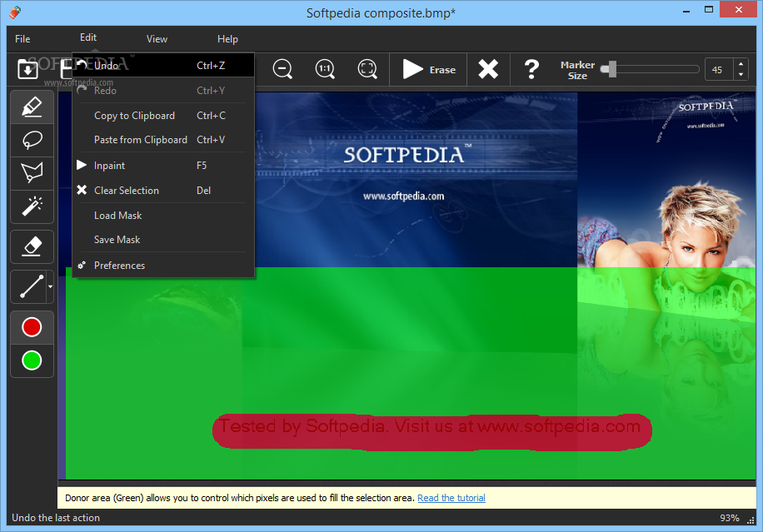Click the Fit to window zoom icon
Viewport: 763px width, 532px height.
pos(367,69)
